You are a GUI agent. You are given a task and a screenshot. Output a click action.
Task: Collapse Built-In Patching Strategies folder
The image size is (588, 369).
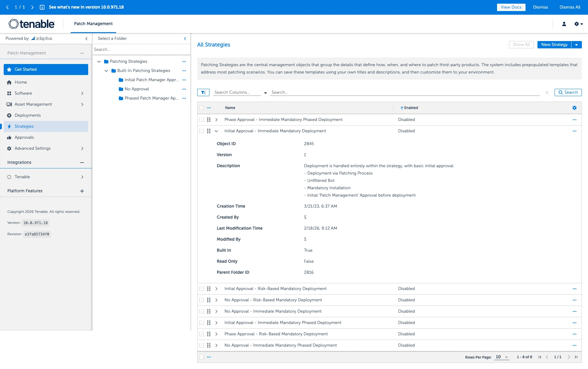point(106,71)
